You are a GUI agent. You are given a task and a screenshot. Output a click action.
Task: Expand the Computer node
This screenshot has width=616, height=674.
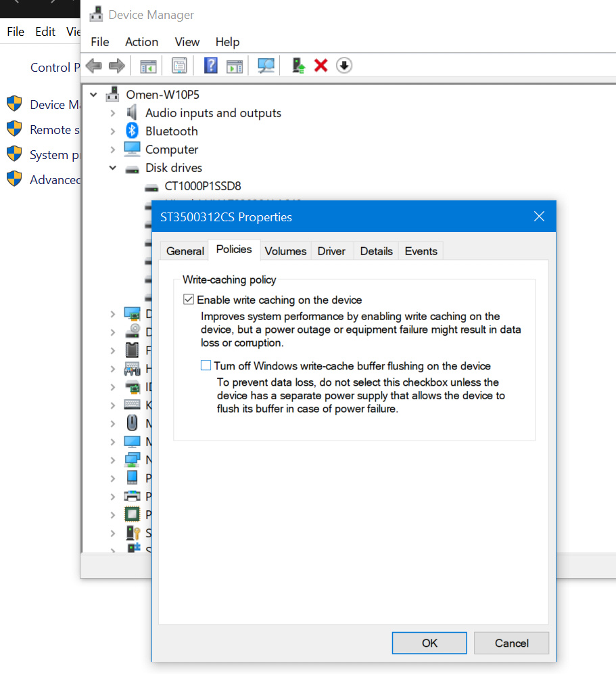pos(112,150)
